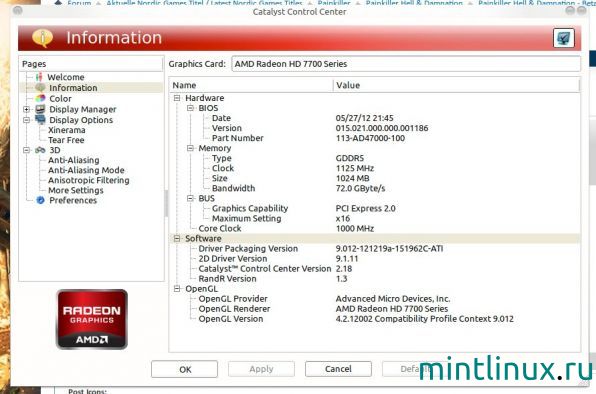
Task: Select the Memory Type row
Action: coord(375,158)
